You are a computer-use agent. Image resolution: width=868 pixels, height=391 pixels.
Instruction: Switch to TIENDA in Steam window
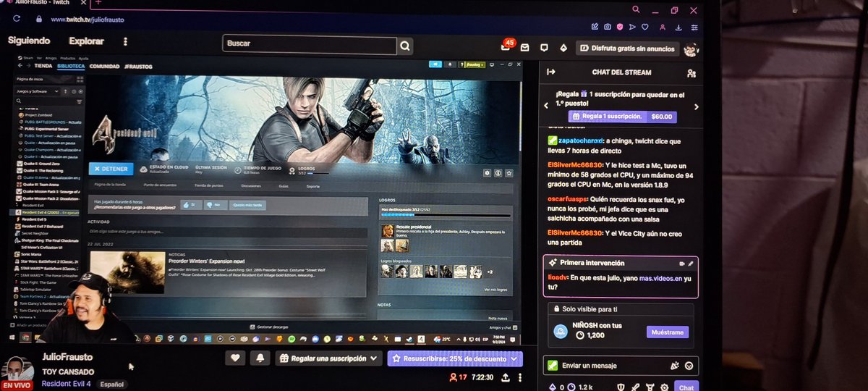43,66
